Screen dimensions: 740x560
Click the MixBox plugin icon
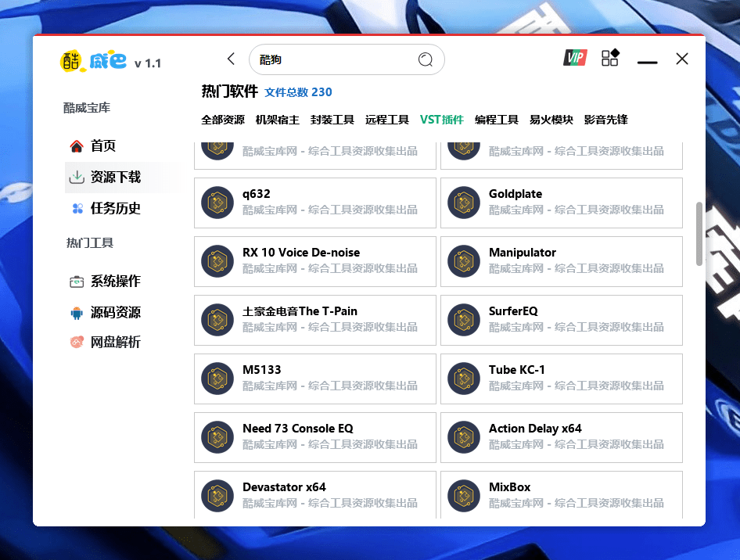[x=464, y=496]
